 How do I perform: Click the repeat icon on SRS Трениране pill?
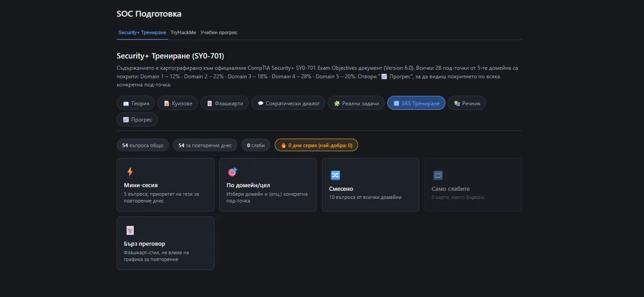pyautogui.click(x=397, y=103)
